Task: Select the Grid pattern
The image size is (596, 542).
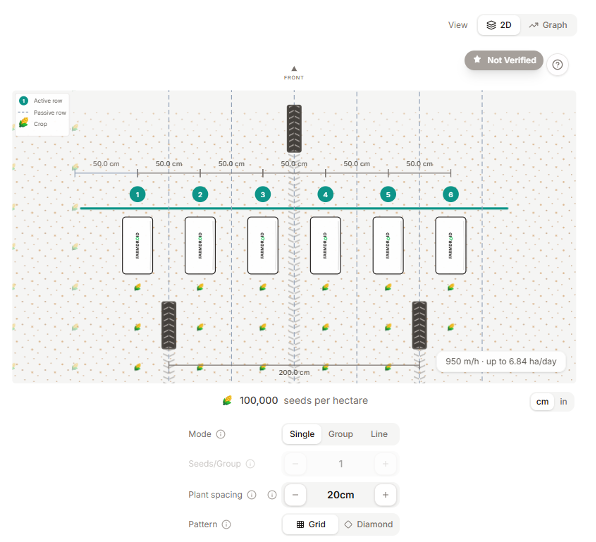Action: tap(311, 525)
